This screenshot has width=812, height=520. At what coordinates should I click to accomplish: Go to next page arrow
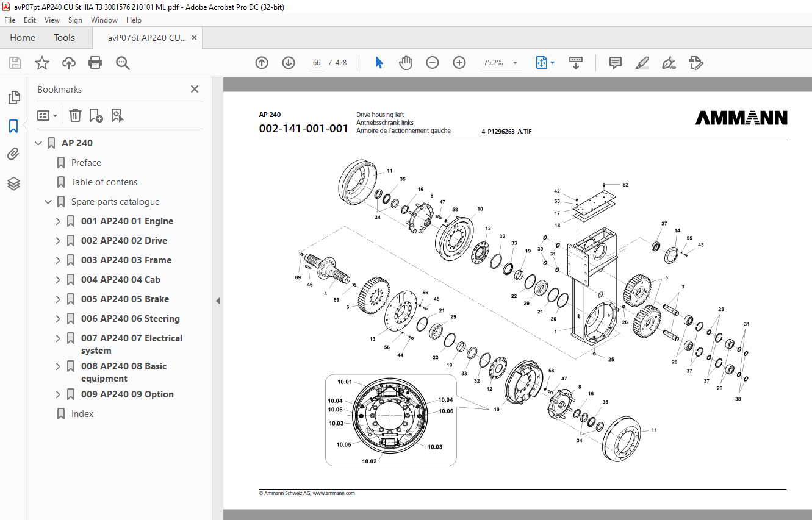(289, 63)
